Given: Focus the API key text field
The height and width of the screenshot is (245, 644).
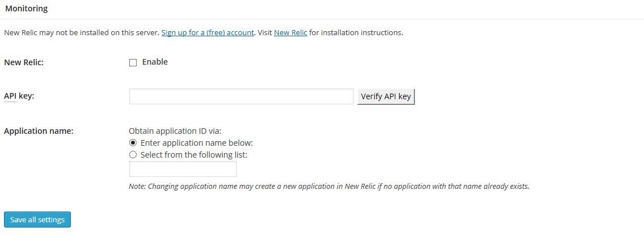Looking at the screenshot, I should coord(241,96).
